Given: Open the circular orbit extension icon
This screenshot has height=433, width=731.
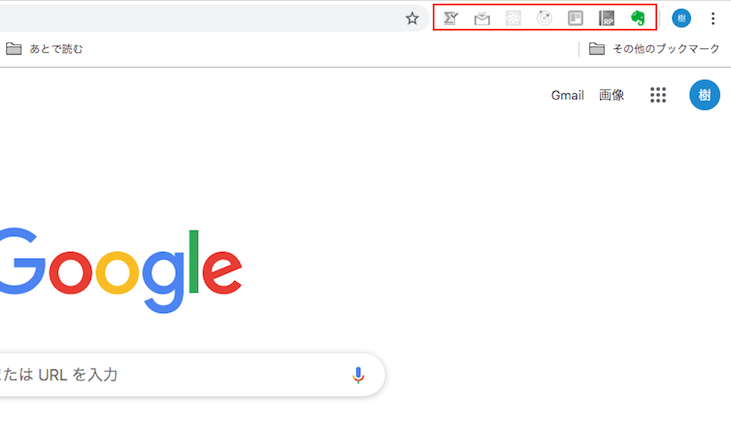Looking at the screenshot, I should point(544,18).
